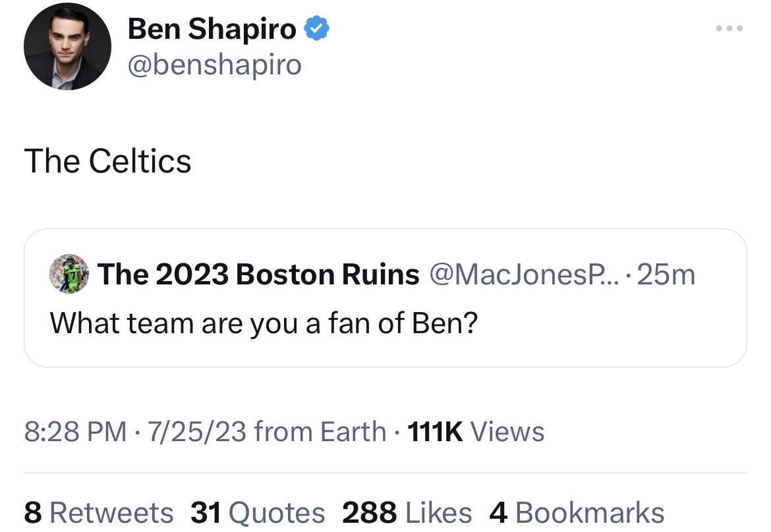Click the "from Earth" location label
The width and height of the screenshot is (771, 532).
click(320, 432)
